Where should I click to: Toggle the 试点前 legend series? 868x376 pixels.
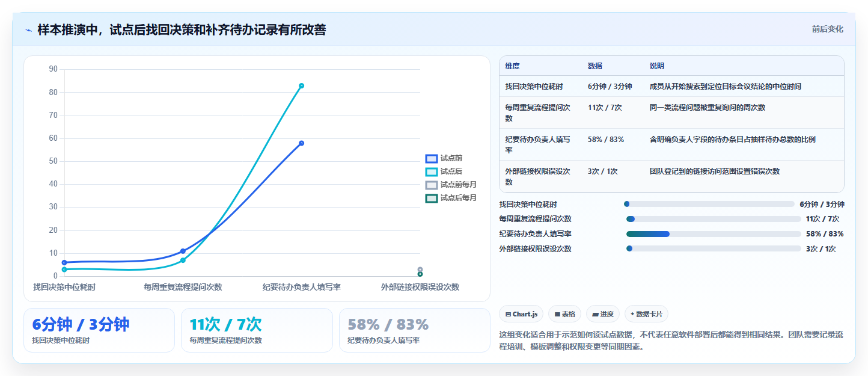coord(444,158)
